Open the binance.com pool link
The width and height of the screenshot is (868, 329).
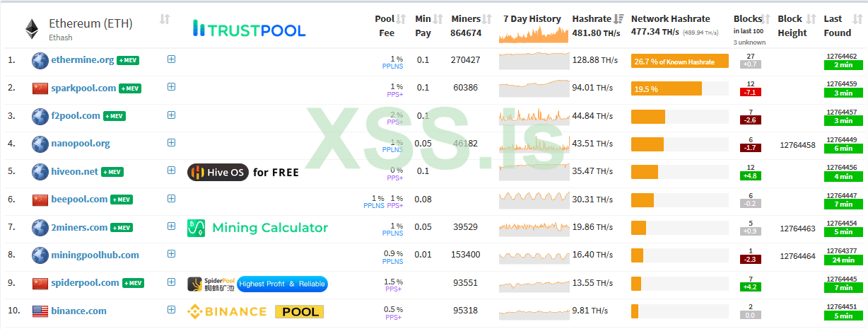coord(79,311)
